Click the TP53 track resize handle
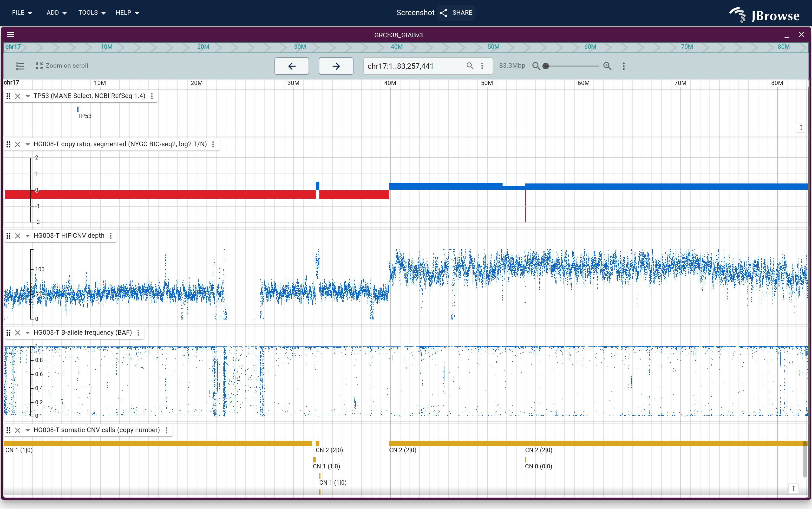 point(801,127)
